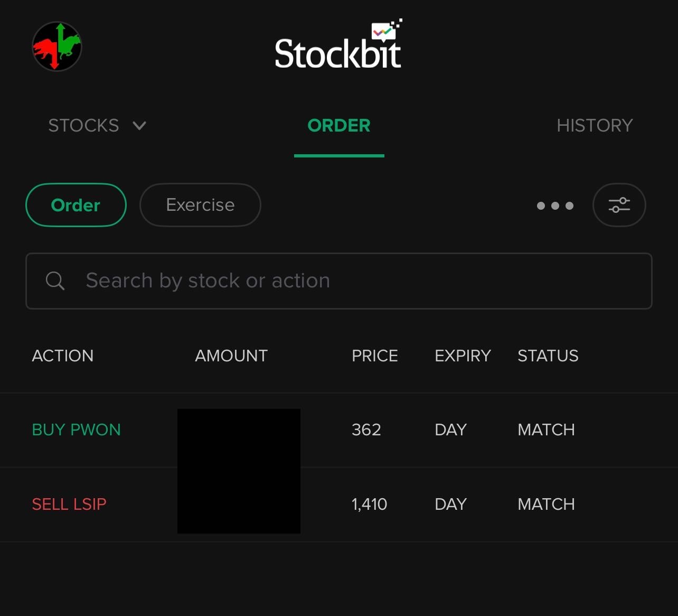678x616 pixels.
Task: Tap the bull and bear profile avatar
Action: coord(57,46)
